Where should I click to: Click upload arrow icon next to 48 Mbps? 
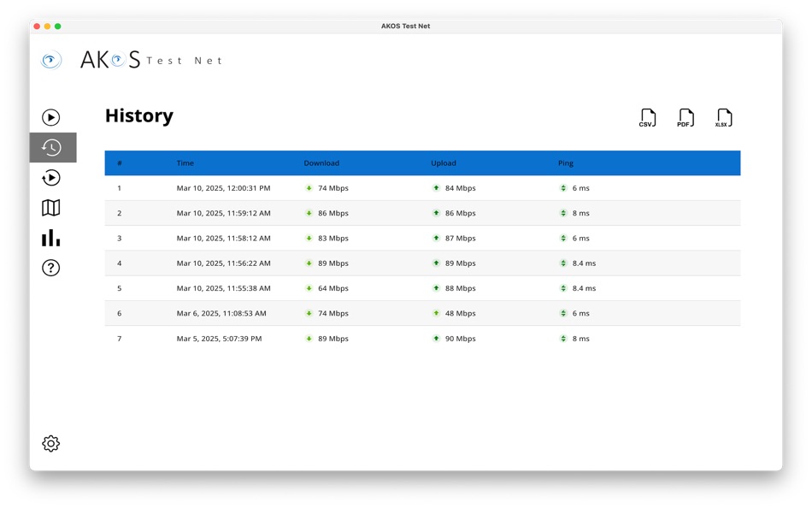click(436, 313)
